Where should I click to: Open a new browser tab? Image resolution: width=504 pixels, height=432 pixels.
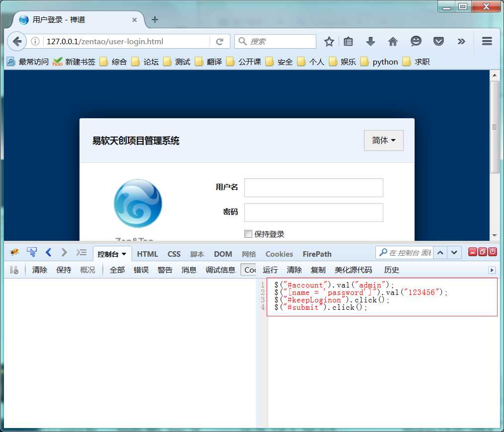(x=155, y=19)
